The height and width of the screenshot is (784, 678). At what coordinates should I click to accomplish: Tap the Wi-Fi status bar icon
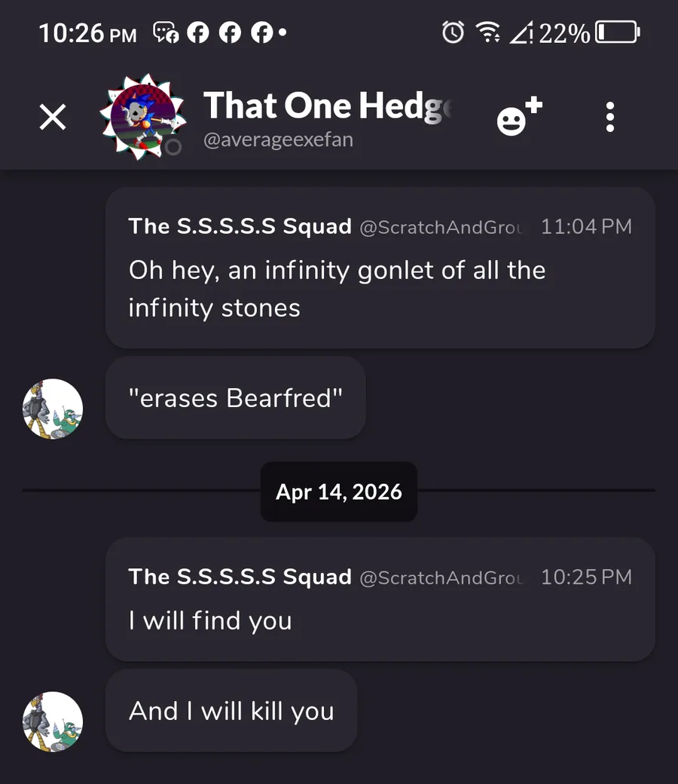tap(488, 32)
